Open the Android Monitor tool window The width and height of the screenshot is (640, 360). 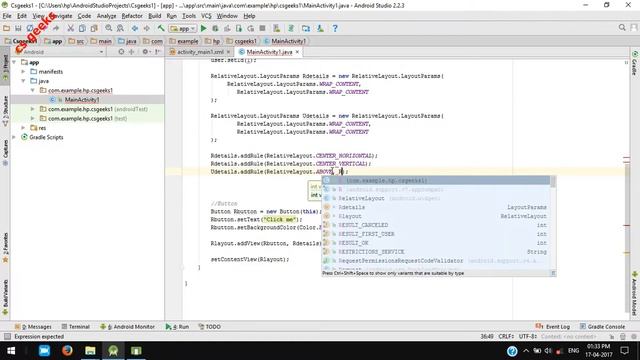(128, 327)
